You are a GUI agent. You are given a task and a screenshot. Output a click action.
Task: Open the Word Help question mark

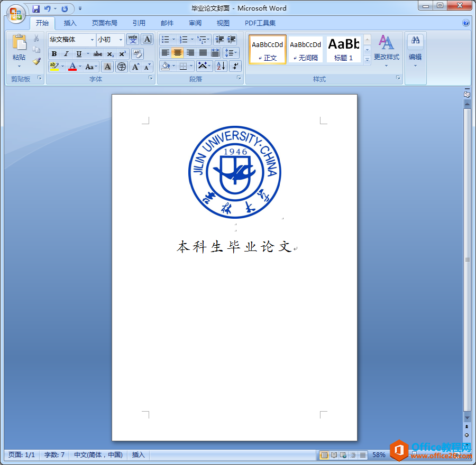[466, 23]
